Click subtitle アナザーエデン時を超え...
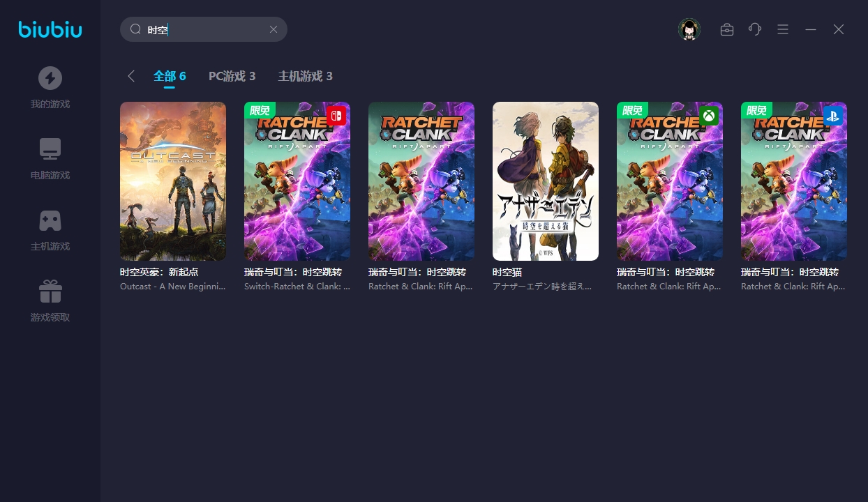The image size is (868, 502). [x=542, y=287]
